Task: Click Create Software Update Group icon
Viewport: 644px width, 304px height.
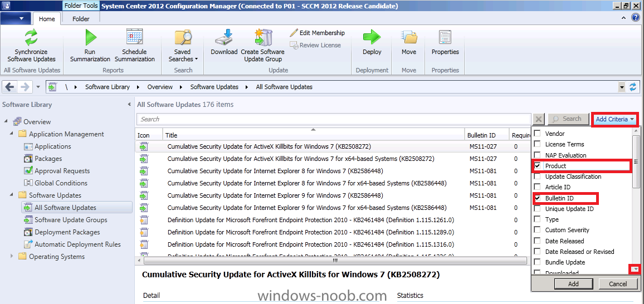Action: click(x=262, y=37)
